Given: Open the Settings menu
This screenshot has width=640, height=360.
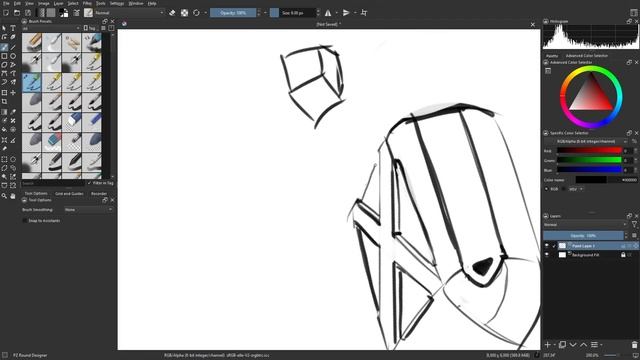Looking at the screenshot, I should point(117,3).
